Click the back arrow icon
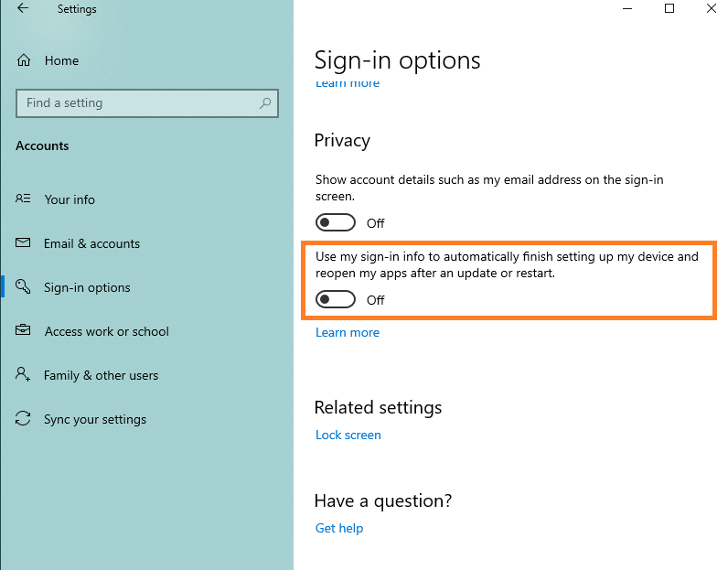This screenshot has height=570, width=728. pyautogui.click(x=23, y=9)
